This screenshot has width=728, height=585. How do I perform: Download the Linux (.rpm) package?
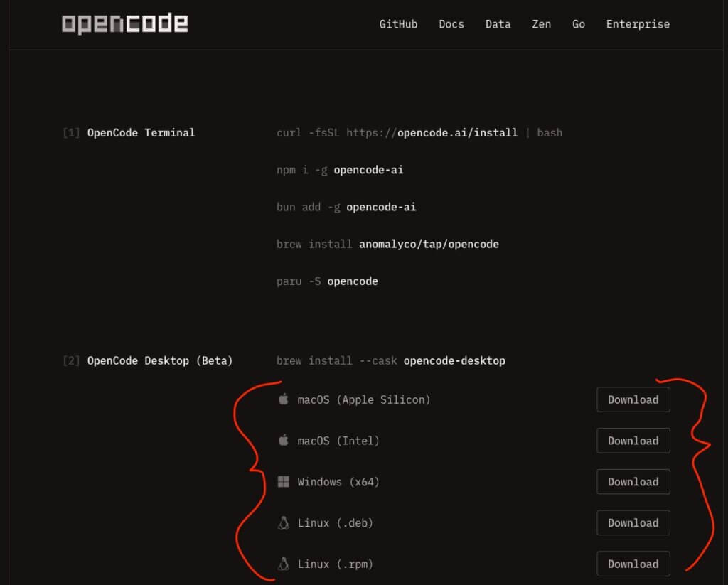coord(633,564)
